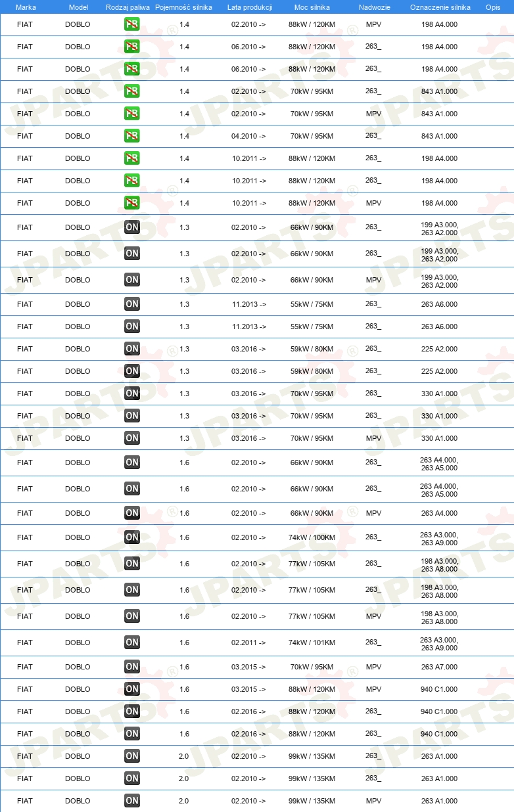
Task: Select 199 A3.000, 263 A2.000 in the 1.3 MPV row
Action: 439,281
